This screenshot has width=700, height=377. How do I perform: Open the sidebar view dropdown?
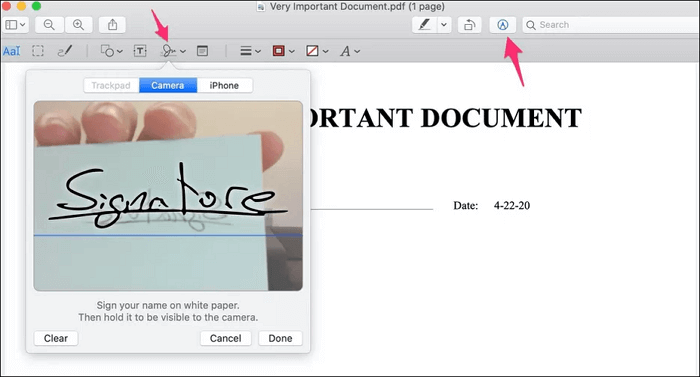point(15,25)
